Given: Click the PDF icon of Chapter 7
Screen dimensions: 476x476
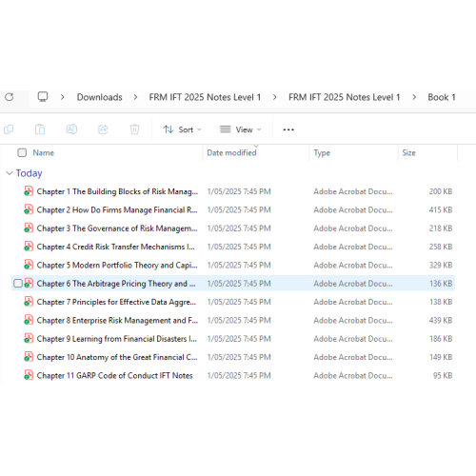Looking at the screenshot, I should pyautogui.click(x=29, y=302).
